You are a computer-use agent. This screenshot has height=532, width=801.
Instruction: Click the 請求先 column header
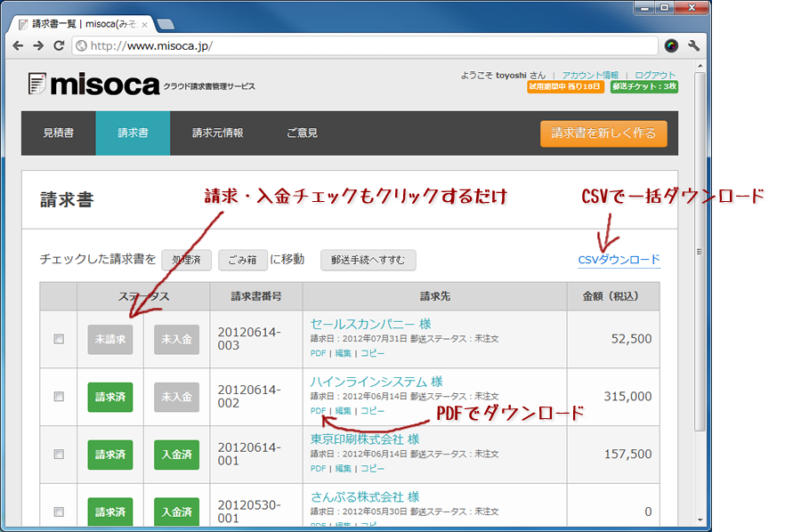pos(434,296)
